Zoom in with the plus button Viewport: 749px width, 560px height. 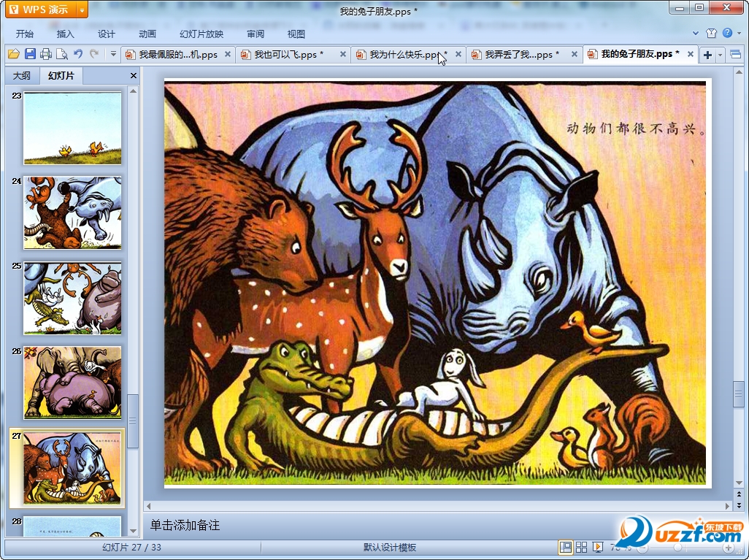[x=728, y=548]
